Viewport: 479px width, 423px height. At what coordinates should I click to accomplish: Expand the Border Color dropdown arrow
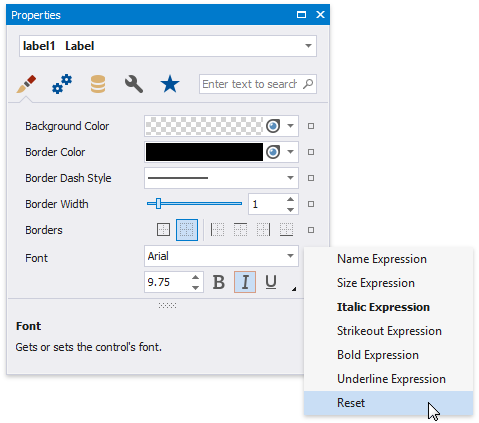tap(290, 152)
